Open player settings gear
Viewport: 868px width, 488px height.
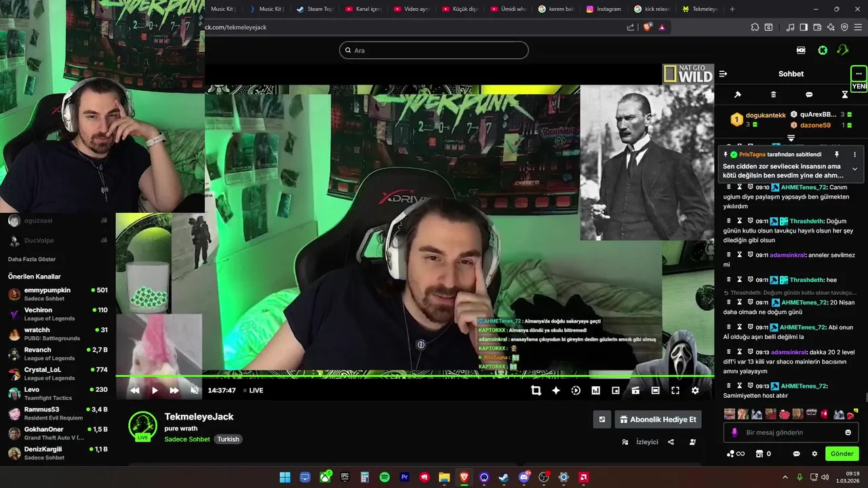[695, 390]
